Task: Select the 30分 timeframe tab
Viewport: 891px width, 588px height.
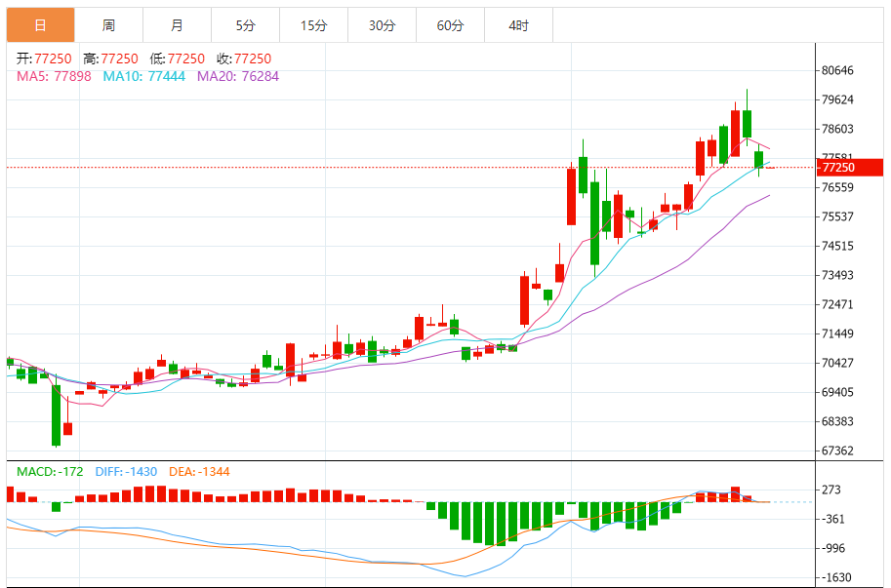Action: coord(382,25)
